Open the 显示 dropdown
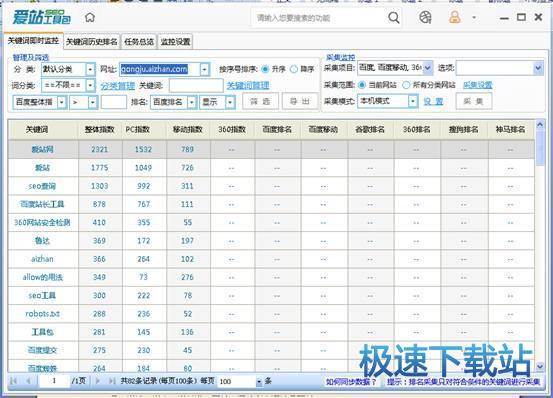This screenshot has height=398, width=553. pyautogui.click(x=230, y=102)
